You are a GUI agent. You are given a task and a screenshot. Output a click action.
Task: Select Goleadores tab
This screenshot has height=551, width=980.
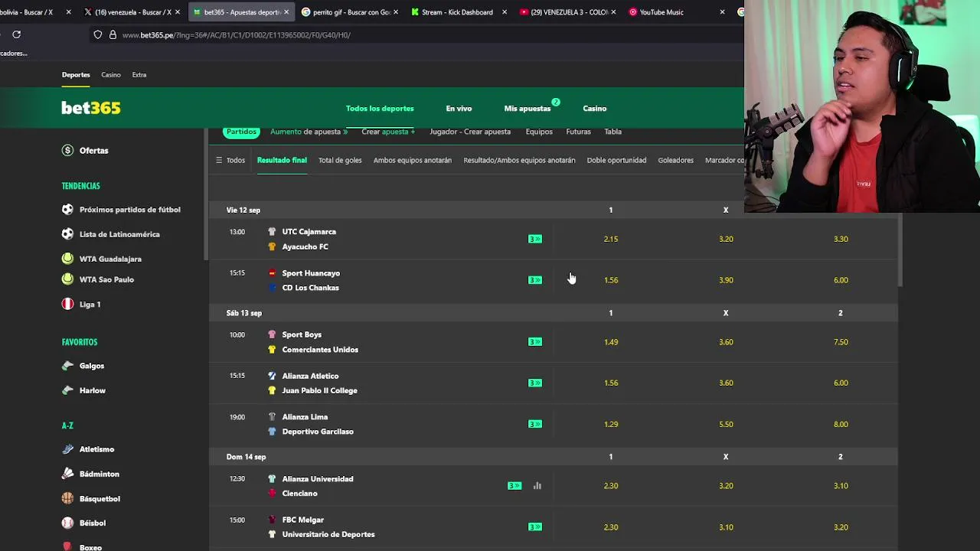[x=675, y=160]
